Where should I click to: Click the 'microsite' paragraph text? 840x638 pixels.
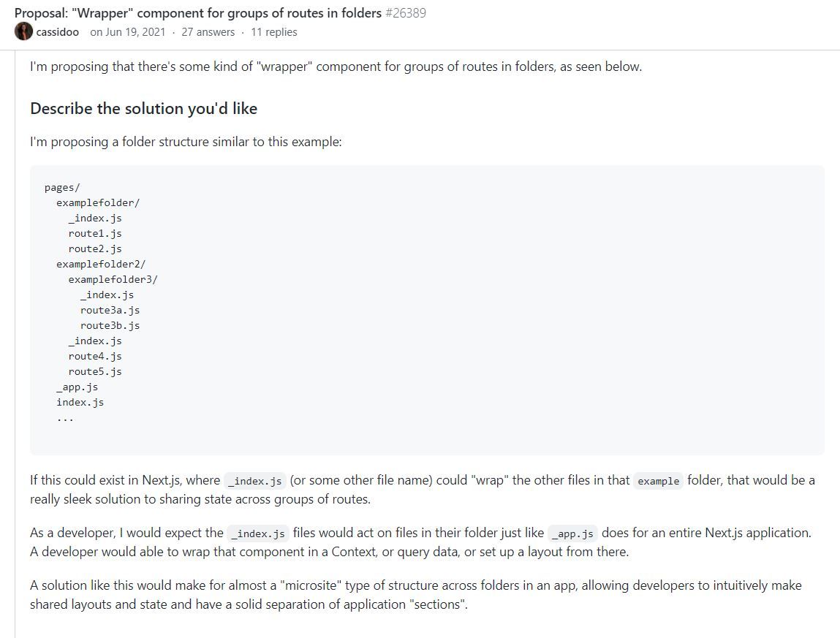click(416, 595)
